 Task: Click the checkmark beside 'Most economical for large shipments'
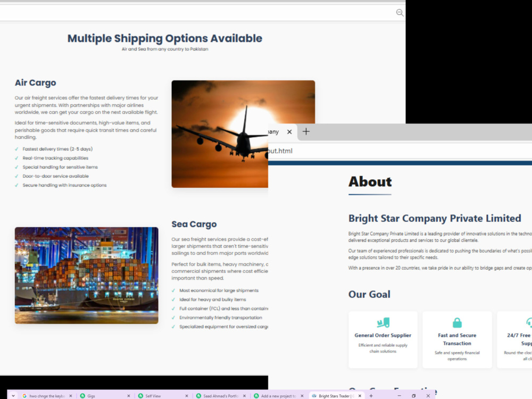coord(173,290)
